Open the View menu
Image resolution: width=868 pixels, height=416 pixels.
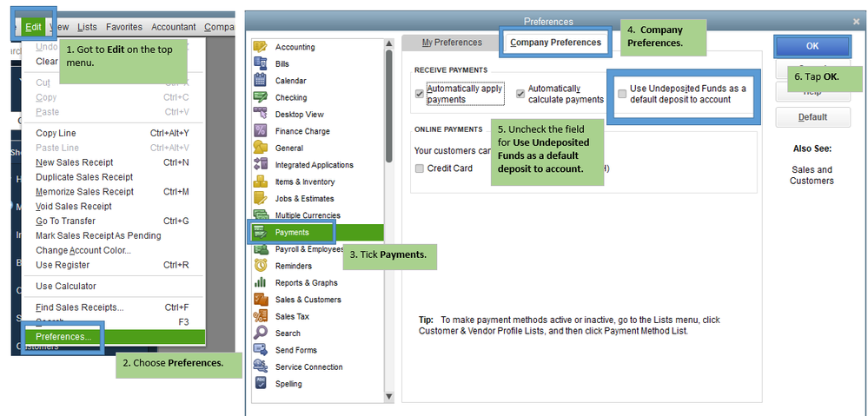(x=59, y=27)
